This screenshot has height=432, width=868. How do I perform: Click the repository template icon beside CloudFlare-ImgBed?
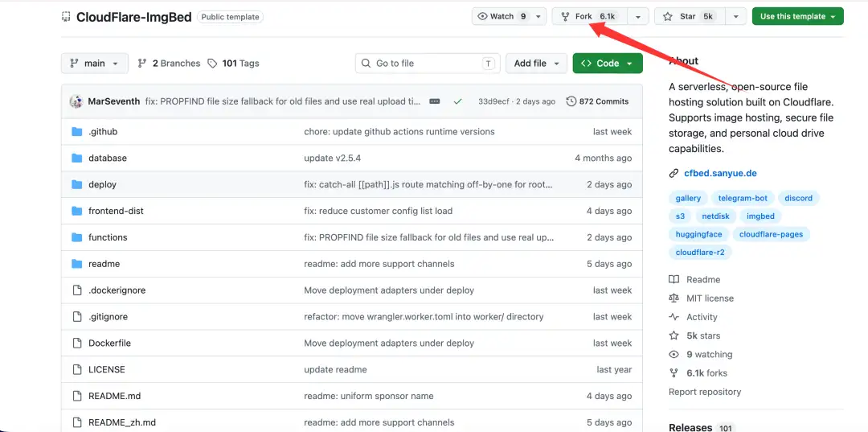(x=66, y=17)
